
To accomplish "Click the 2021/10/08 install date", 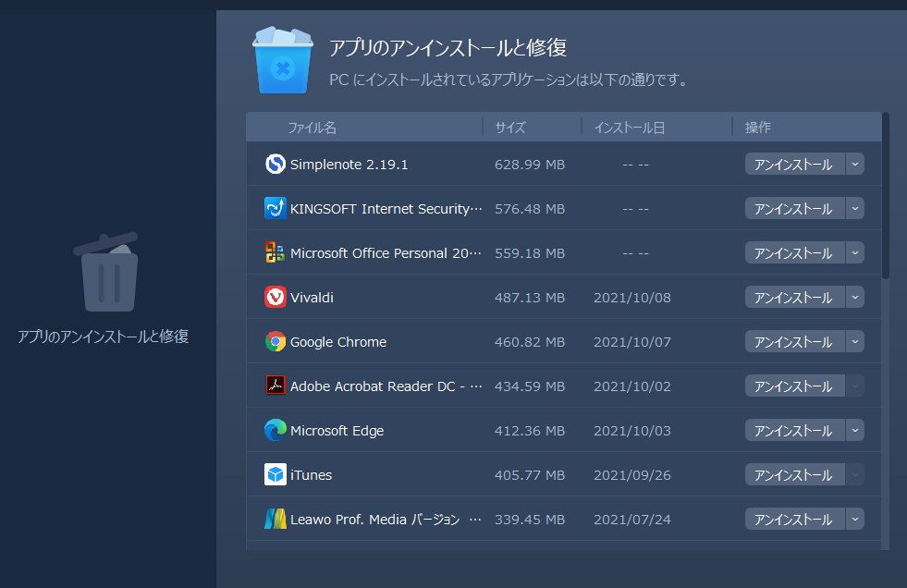I will (632, 297).
